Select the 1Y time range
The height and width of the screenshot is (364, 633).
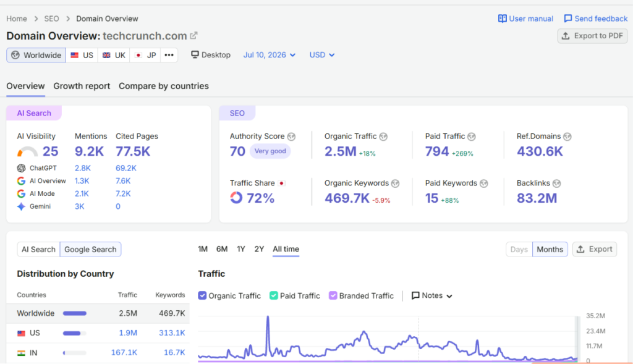[x=241, y=249]
